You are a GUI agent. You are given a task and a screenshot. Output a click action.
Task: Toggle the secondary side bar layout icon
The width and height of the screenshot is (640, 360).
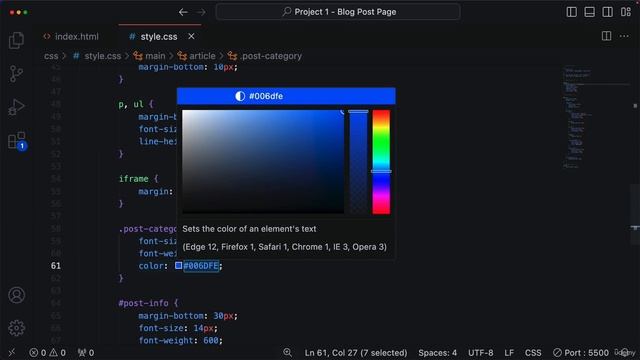[x=607, y=12]
